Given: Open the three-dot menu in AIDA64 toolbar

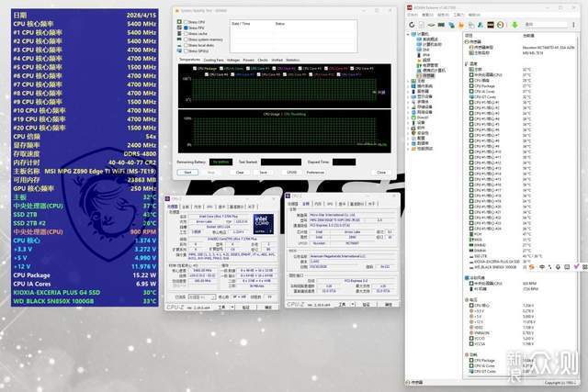Looking at the screenshot, I should (573, 25).
